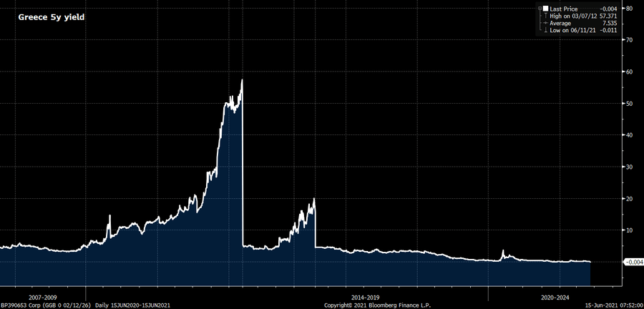Click the 57.371 peak on yield line
The width and height of the screenshot is (644, 309).
coord(243,79)
